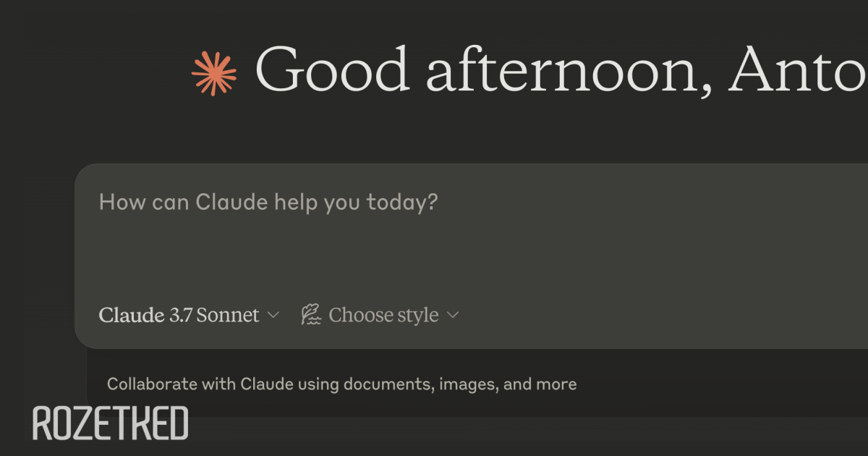Click the dark banner strip below the composer
Image resolution: width=868 pixels, height=456 pixels.
477,384
